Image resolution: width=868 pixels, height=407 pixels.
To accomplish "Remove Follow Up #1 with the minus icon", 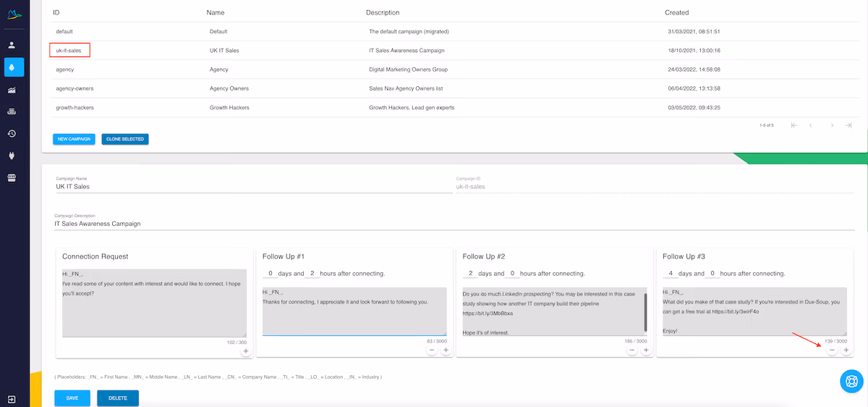I will click(432, 351).
